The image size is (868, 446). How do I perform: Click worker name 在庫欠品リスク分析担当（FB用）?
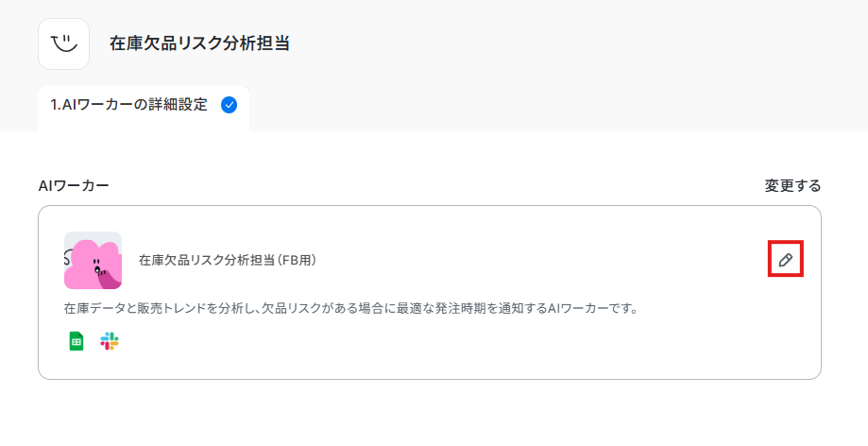(x=227, y=260)
